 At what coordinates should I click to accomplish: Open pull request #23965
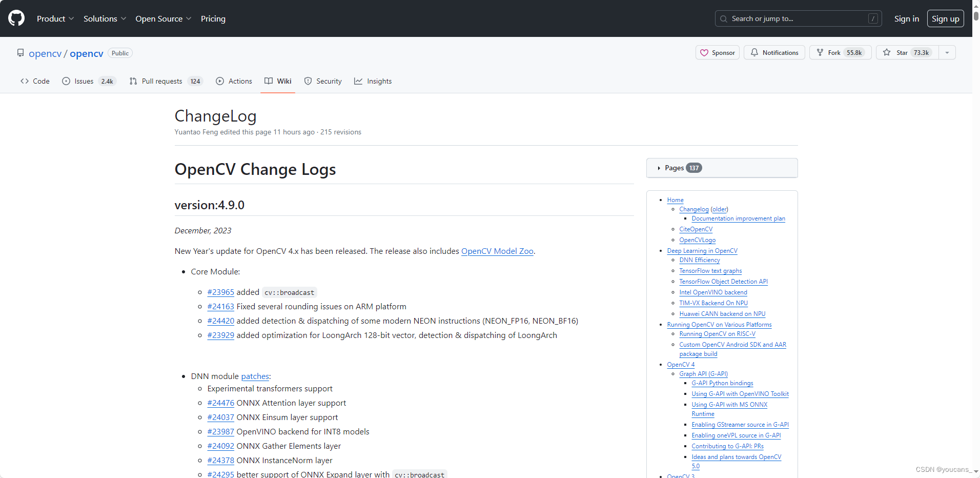click(221, 292)
